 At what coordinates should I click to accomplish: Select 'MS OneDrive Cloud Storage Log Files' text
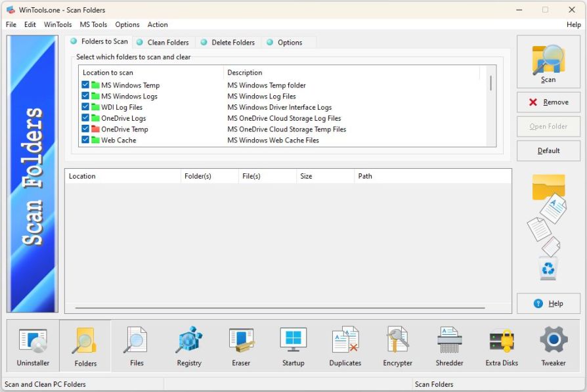(x=284, y=118)
